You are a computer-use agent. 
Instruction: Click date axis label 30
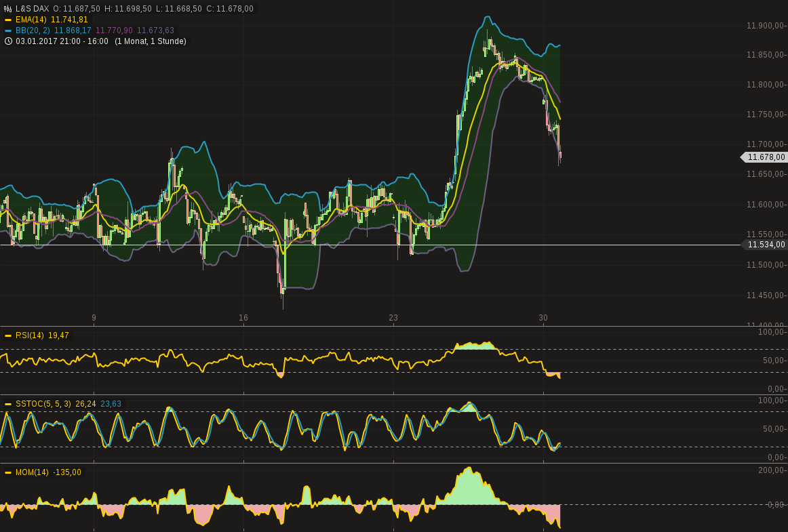pyautogui.click(x=543, y=317)
